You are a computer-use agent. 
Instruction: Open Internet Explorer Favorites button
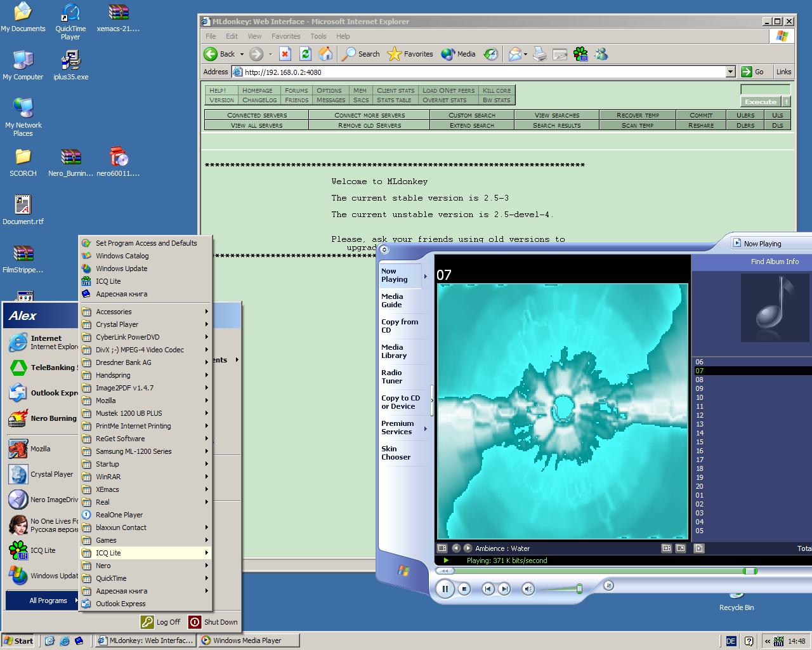coord(410,54)
